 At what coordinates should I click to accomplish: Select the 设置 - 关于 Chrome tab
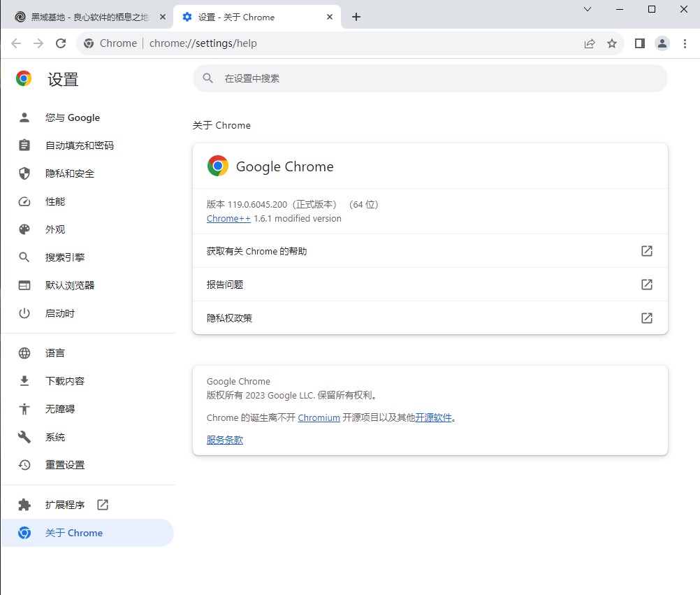pyautogui.click(x=256, y=17)
